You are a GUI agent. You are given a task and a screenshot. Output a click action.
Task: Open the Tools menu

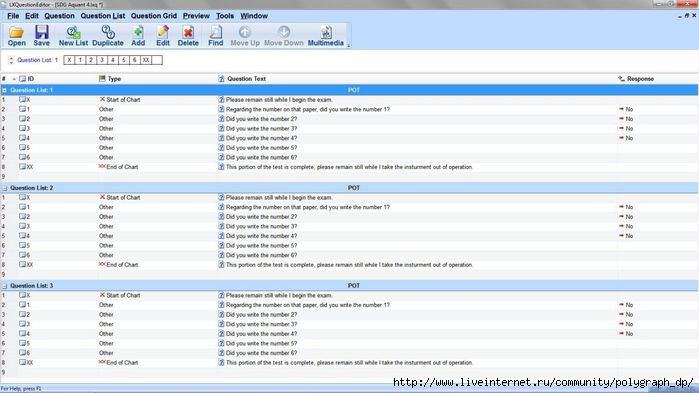click(x=225, y=16)
